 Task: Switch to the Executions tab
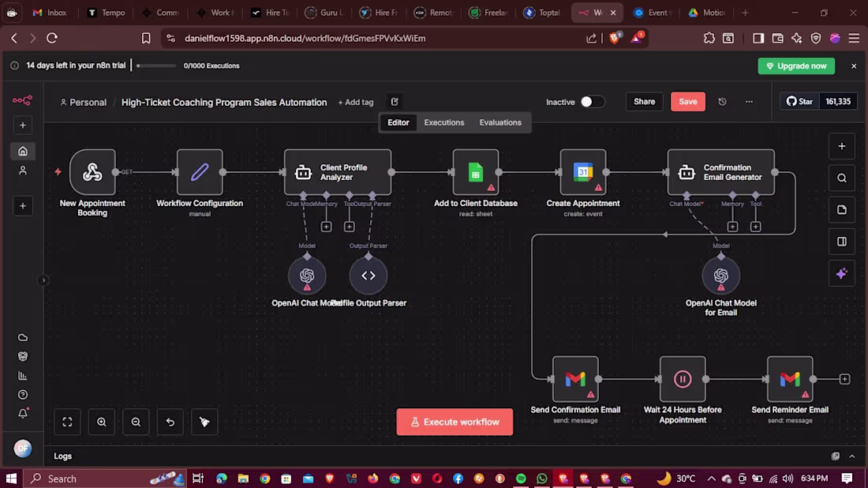pyautogui.click(x=444, y=122)
